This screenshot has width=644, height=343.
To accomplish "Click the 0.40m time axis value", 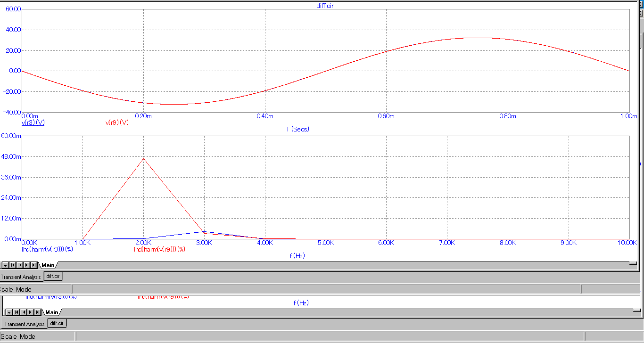I will click(264, 116).
